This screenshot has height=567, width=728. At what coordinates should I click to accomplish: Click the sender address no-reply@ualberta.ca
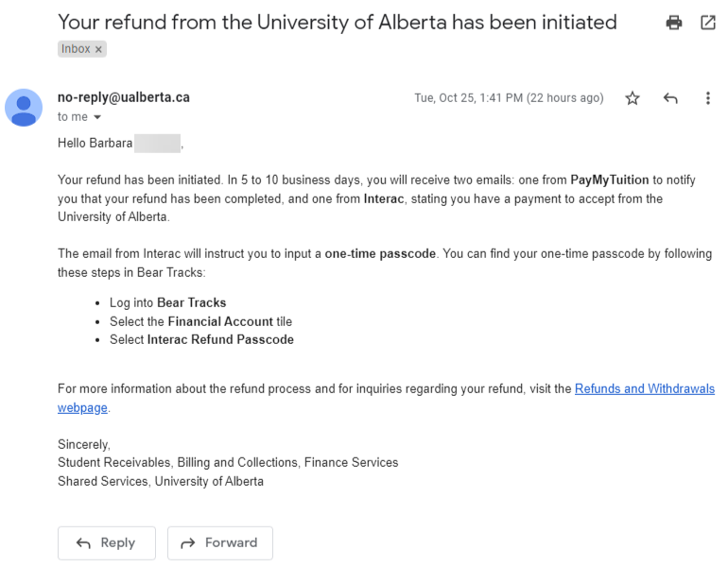click(124, 97)
